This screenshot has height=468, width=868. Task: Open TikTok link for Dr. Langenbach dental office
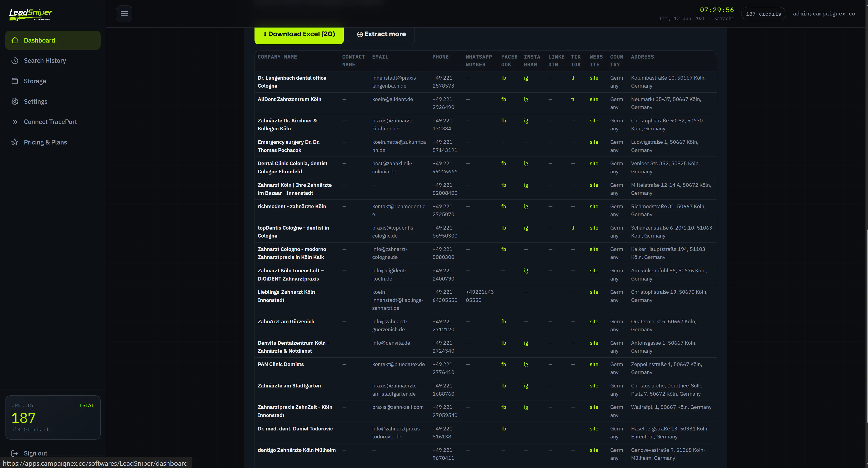tap(573, 78)
